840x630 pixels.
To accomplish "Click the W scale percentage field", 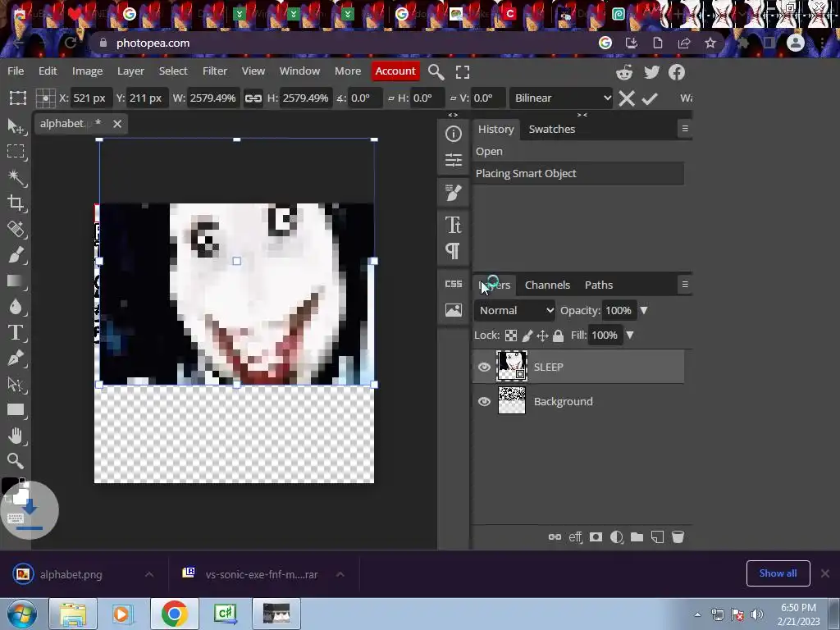I will click(x=212, y=98).
